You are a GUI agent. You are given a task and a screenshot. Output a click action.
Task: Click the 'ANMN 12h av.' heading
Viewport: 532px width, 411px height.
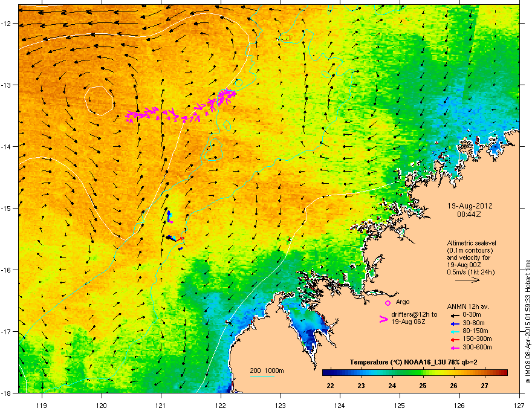(x=468, y=306)
